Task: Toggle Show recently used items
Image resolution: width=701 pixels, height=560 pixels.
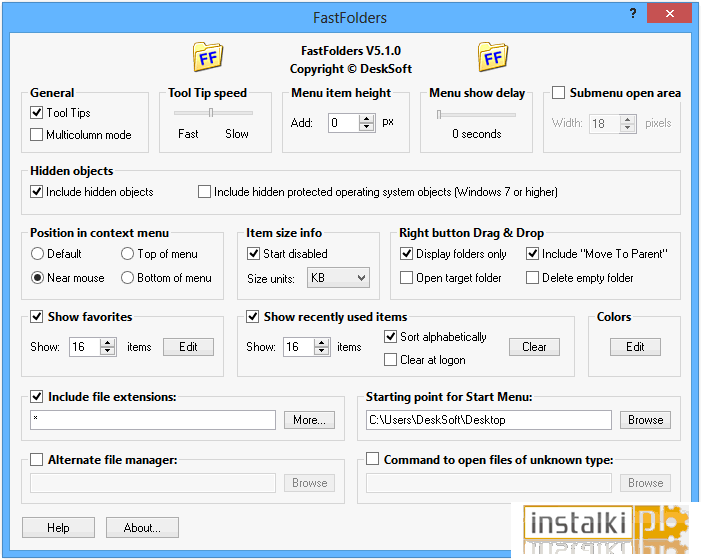Action: (x=253, y=317)
